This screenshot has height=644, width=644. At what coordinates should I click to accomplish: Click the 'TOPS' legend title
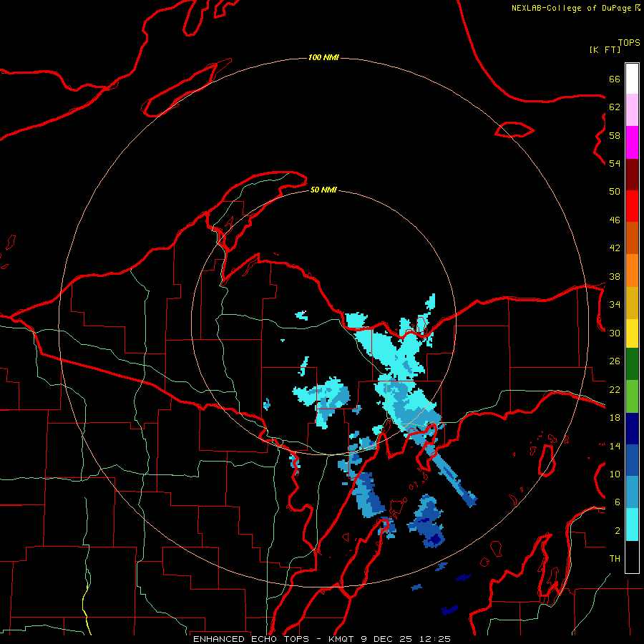pos(629,43)
